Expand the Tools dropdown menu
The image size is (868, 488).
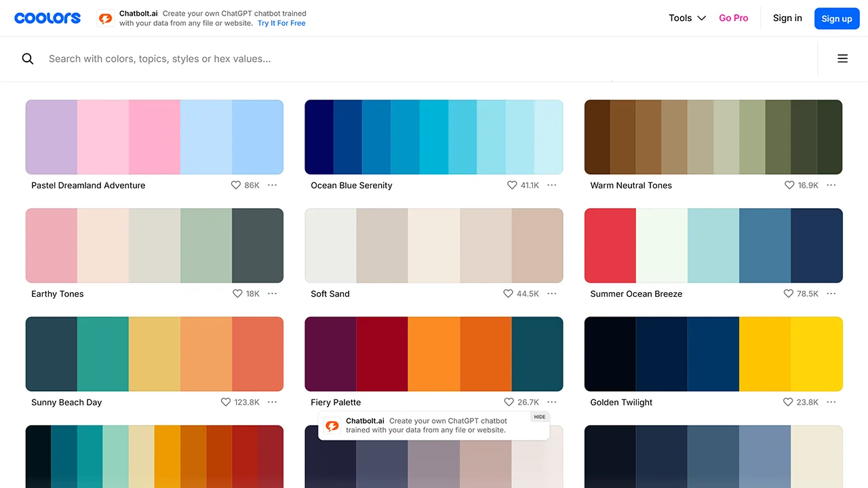point(687,18)
